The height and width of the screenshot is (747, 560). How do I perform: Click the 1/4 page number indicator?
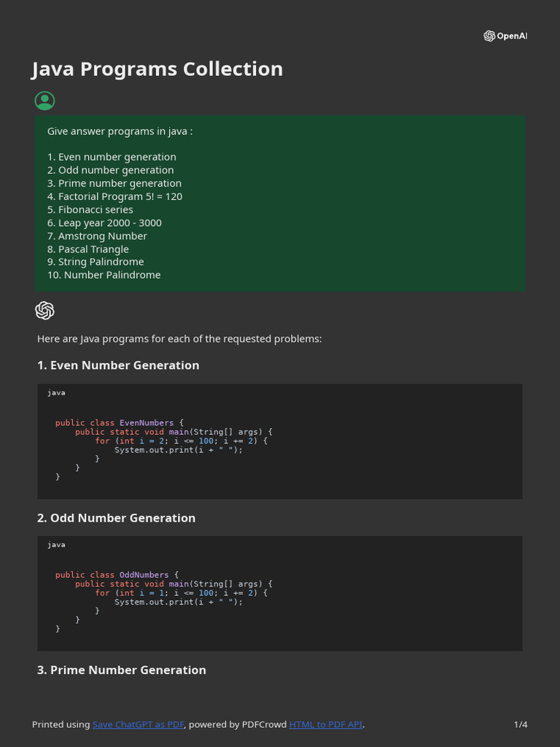tap(521, 724)
